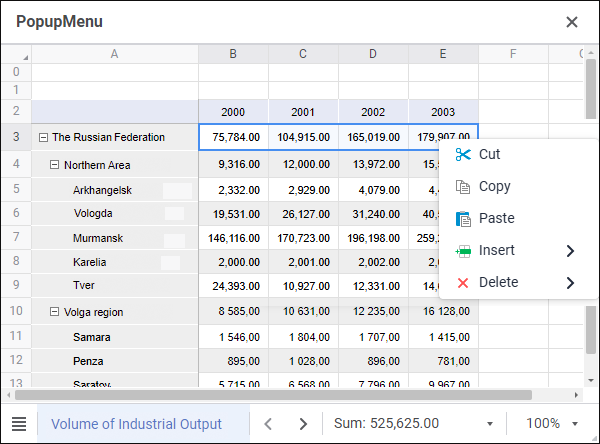Click the scissors Cut icon
This screenshot has width=600, height=444.
click(x=462, y=154)
